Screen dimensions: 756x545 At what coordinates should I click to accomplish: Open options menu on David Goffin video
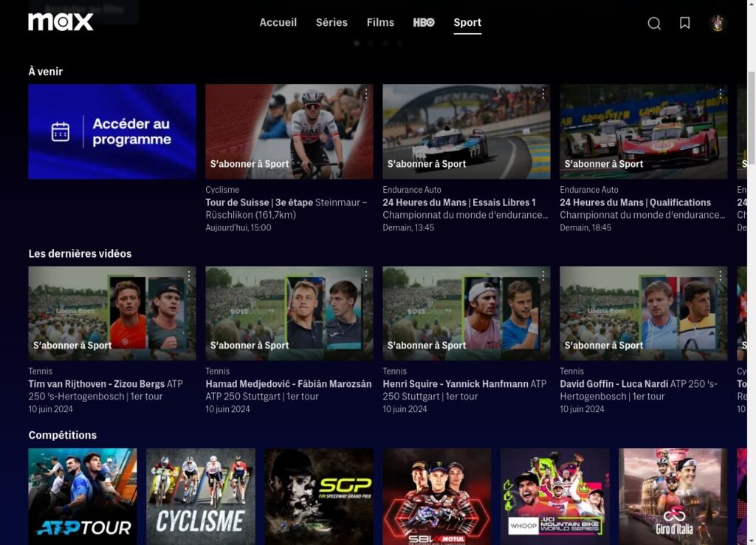(x=721, y=275)
